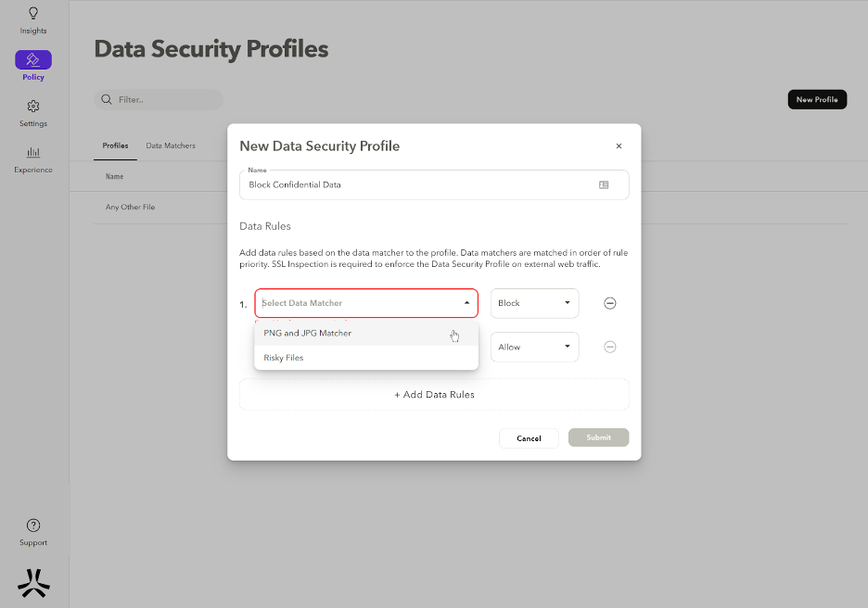Image resolution: width=868 pixels, height=608 pixels.
Task: Click the Support question mark icon
Action: tap(33, 526)
